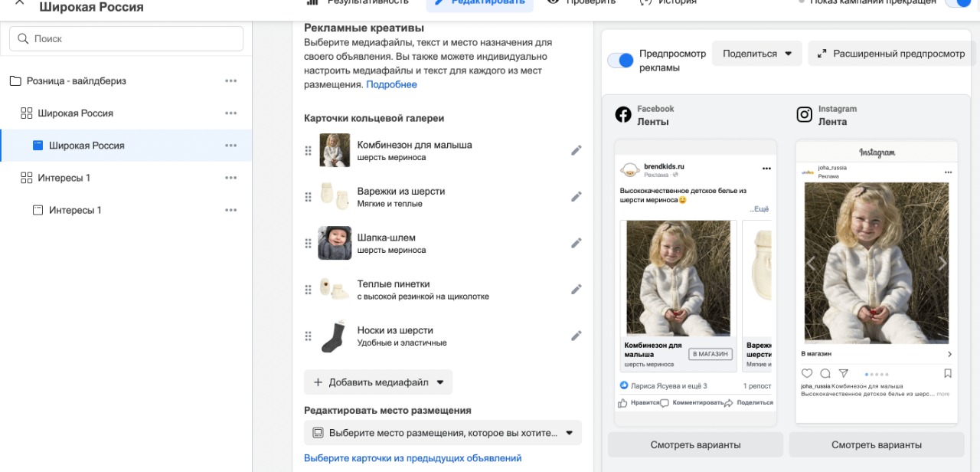The width and height of the screenshot is (980, 472).
Task: Click the three-dot menu in Facebook ad preview
Action: [x=766, y=169]
